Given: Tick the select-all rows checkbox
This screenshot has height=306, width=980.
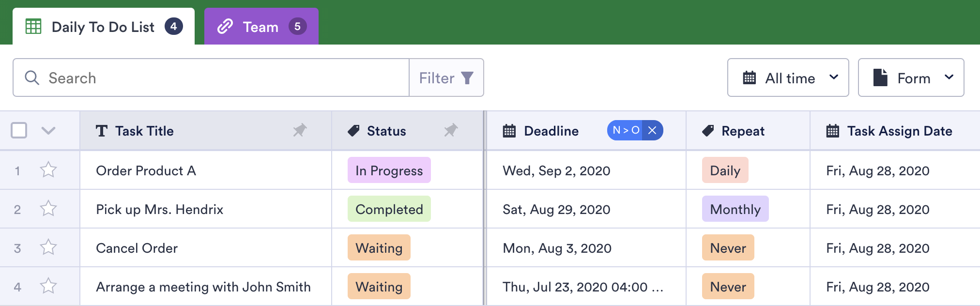Looking at the screenshot, I should 19,130.
